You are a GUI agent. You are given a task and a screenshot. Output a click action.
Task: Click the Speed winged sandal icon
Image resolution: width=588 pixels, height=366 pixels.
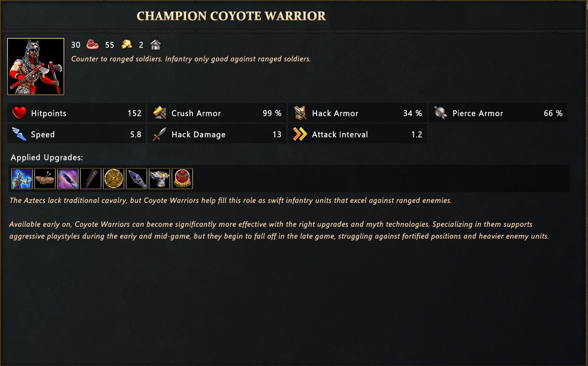(x=19, y=134)
